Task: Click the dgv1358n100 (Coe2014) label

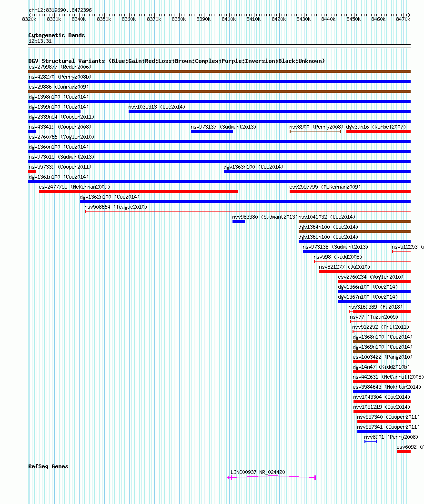Action: pyautogui.click(x=59, y=97)
